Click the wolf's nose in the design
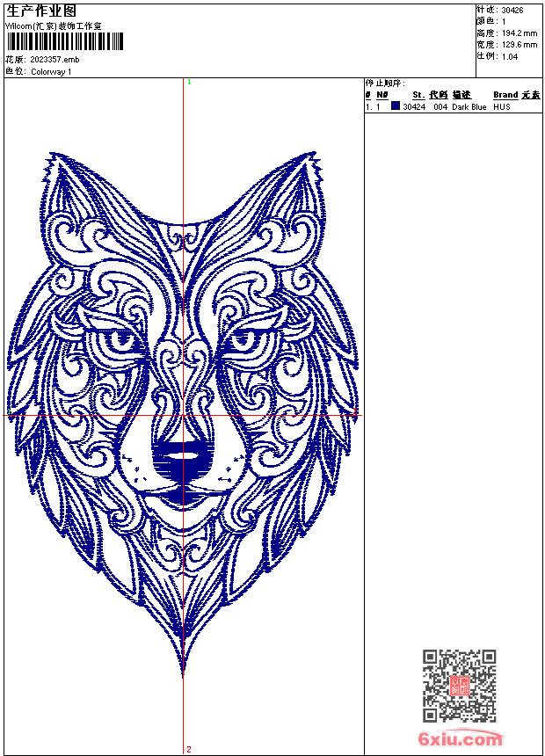 click(x=183, y=455)
